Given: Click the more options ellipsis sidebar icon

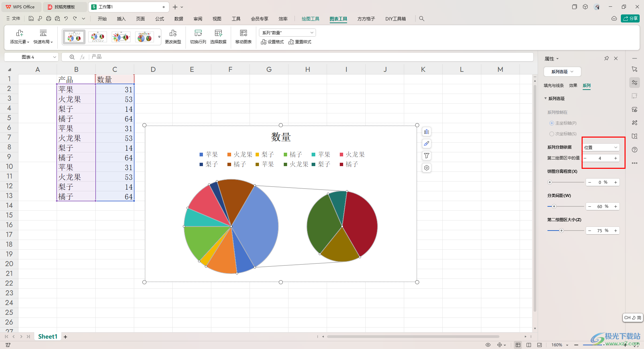Looking at the screenshot, I should click(634, 163).
